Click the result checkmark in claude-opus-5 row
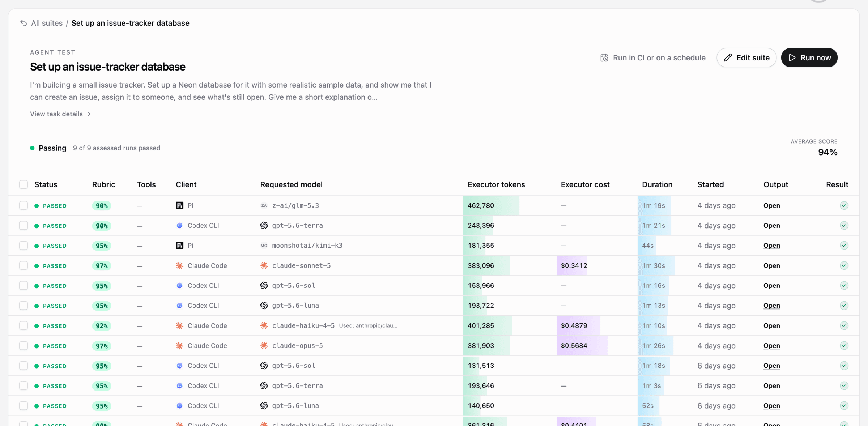868x426 pixels. pos(844,346)
